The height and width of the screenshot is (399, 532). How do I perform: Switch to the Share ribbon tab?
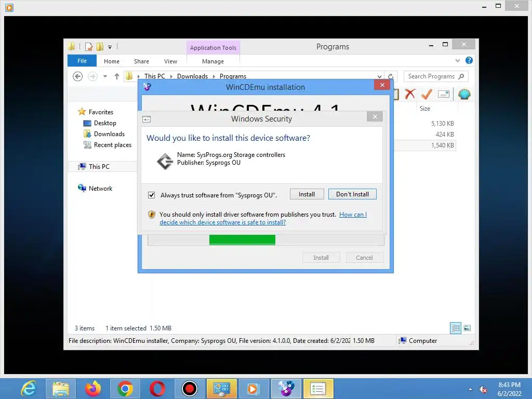click(x=141, y=61)
